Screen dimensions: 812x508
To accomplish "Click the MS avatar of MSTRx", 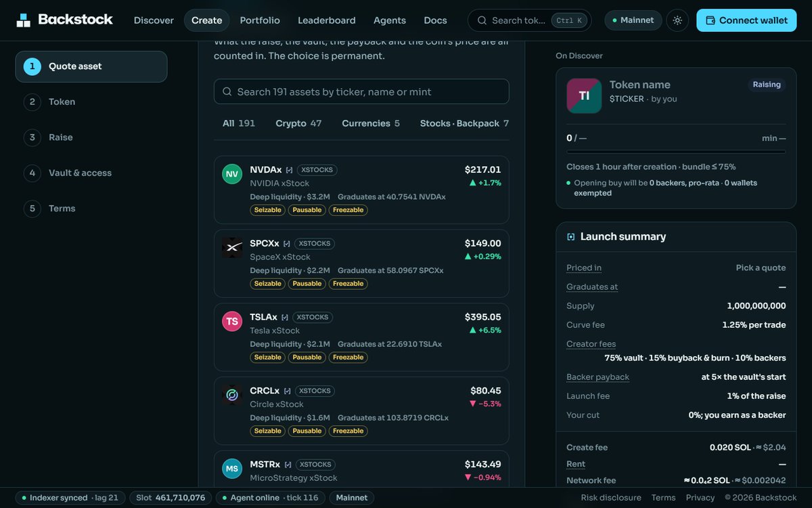I will click(x=232, y=469).
